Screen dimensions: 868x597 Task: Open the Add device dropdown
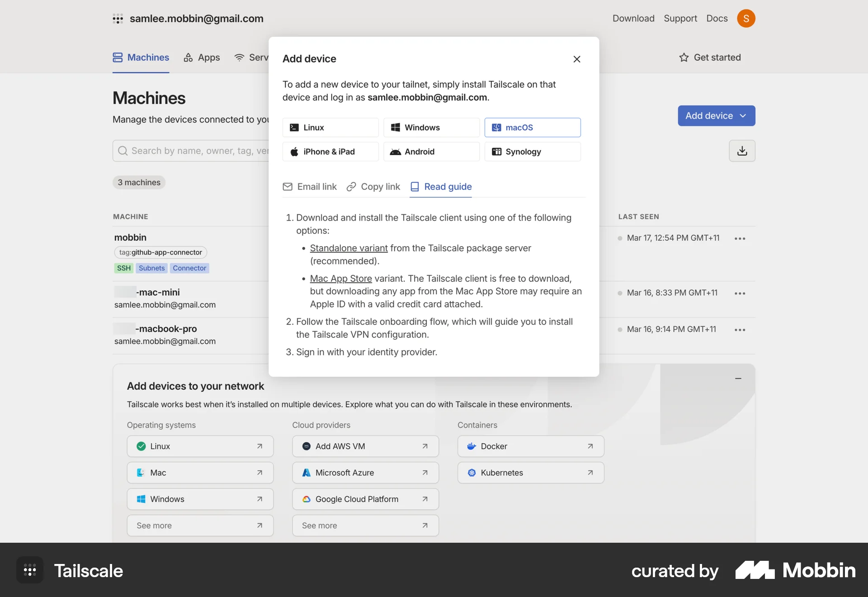tap(716, 116)
